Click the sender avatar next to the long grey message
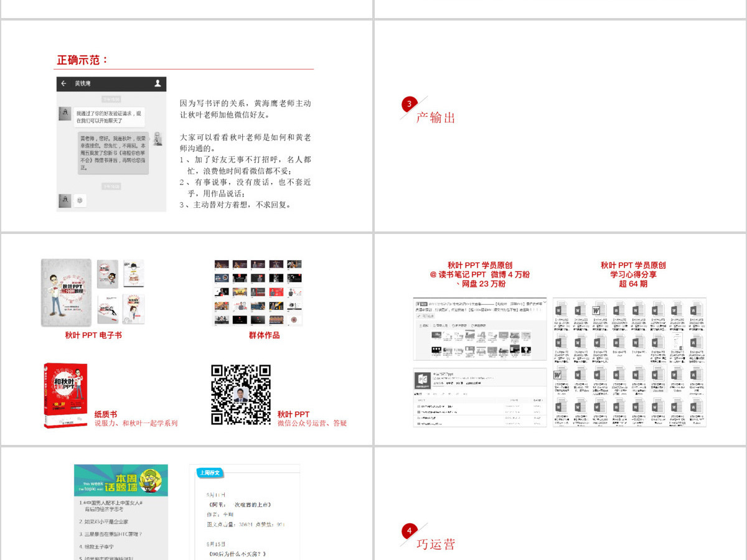This screenshot has width=747, height=560. pyautogui.click(x=158, y=139)
